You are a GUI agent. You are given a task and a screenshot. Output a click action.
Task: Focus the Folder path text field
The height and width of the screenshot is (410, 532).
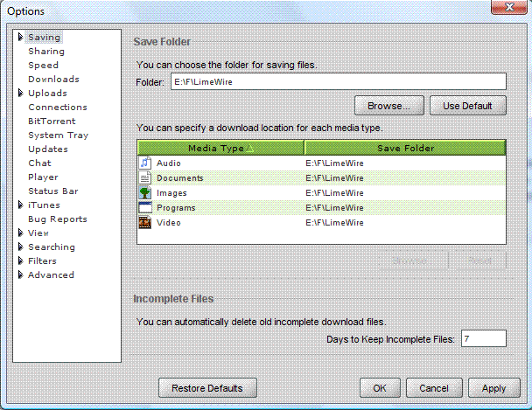(337, 82)
